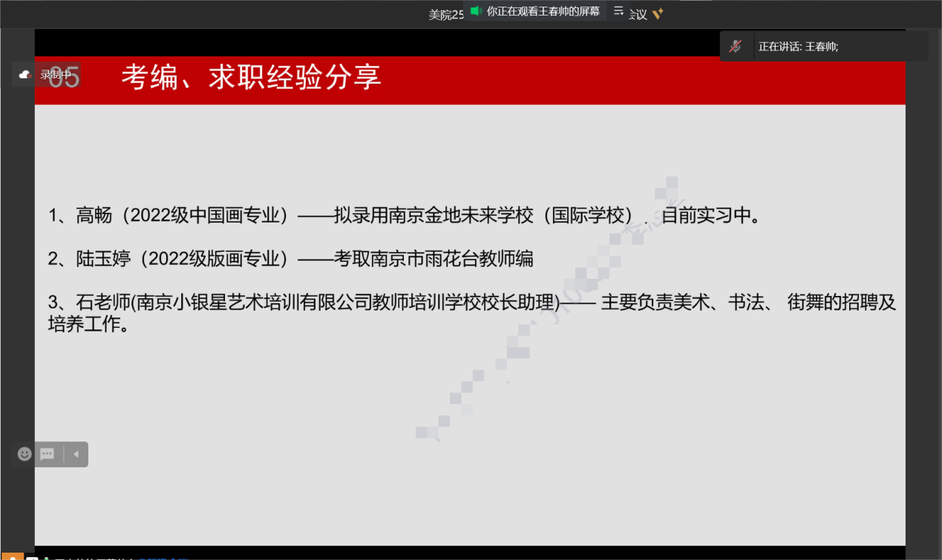Click the meeting title starting with 美院25
The width and height of the screenshot is (942, 560).
[x=446, y=14]
